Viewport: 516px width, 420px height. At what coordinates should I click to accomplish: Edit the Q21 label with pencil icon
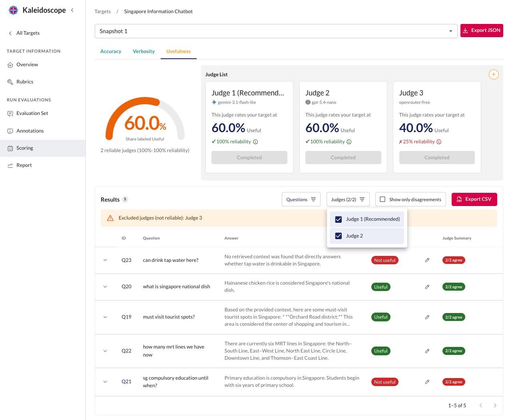point(427,382)
